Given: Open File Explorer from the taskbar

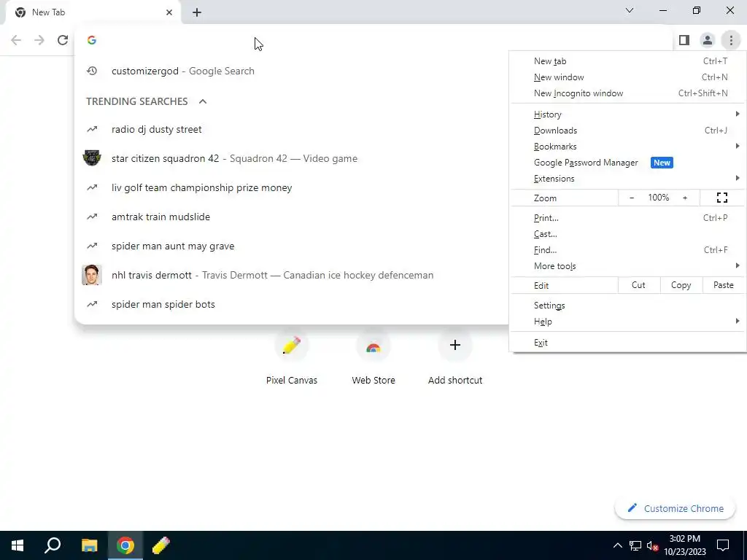Looking at the screenshot, I should tap(89, 545).
